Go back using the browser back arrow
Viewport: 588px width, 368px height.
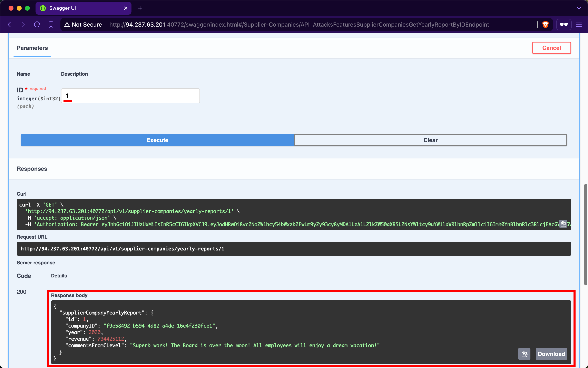point(10,25)
